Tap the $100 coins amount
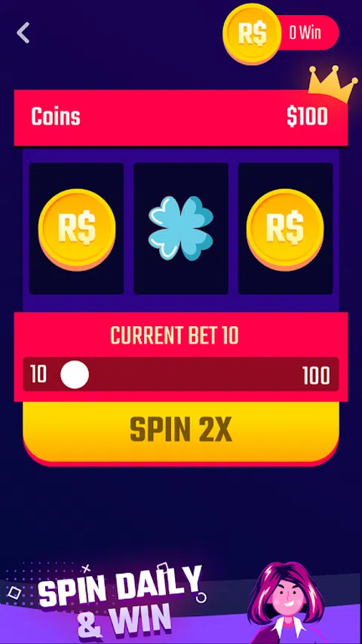Image resolution: width=362 pixels, height=644 pixels. (x=308, y=117)
